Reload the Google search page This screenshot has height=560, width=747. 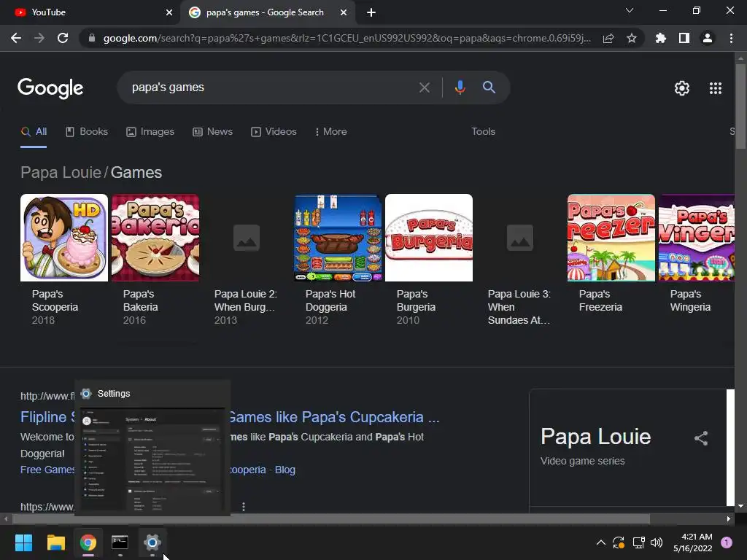coord(63,38)
